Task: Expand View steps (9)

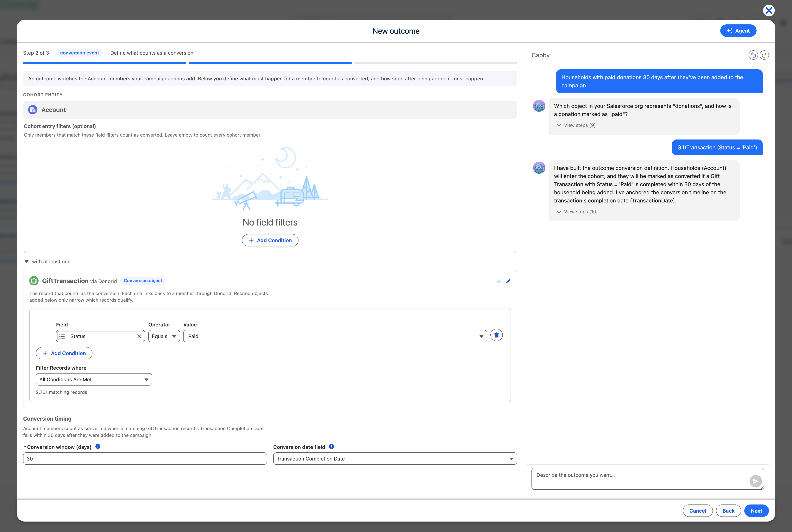Action: (x=576, y=125)
